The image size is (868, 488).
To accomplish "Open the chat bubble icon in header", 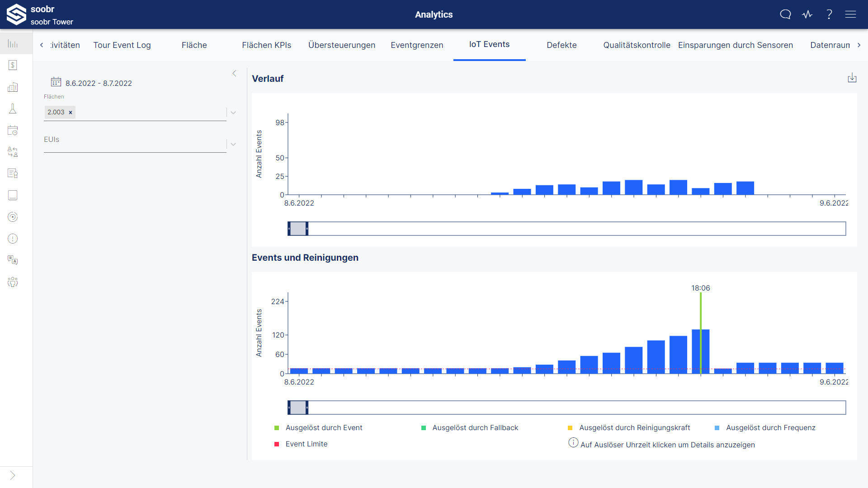I will pyautogui.click(x=785, y=14).
